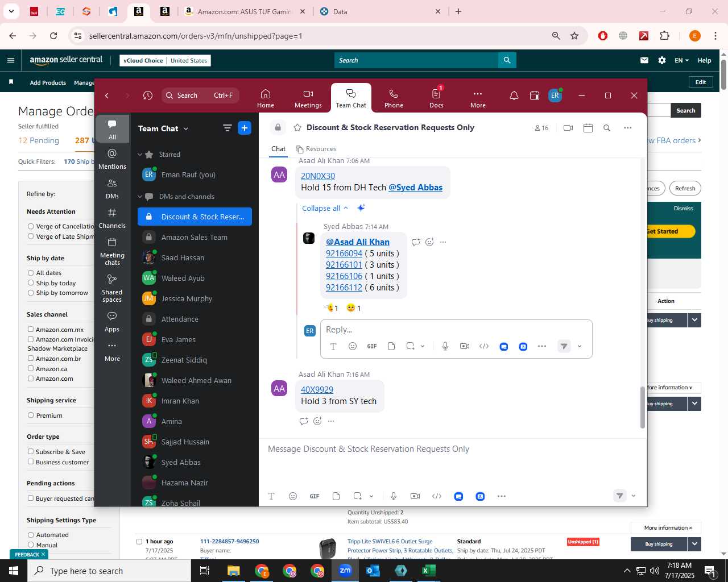Select the Premium shipping service radio

pyautogui.click(x=31, y=415)
